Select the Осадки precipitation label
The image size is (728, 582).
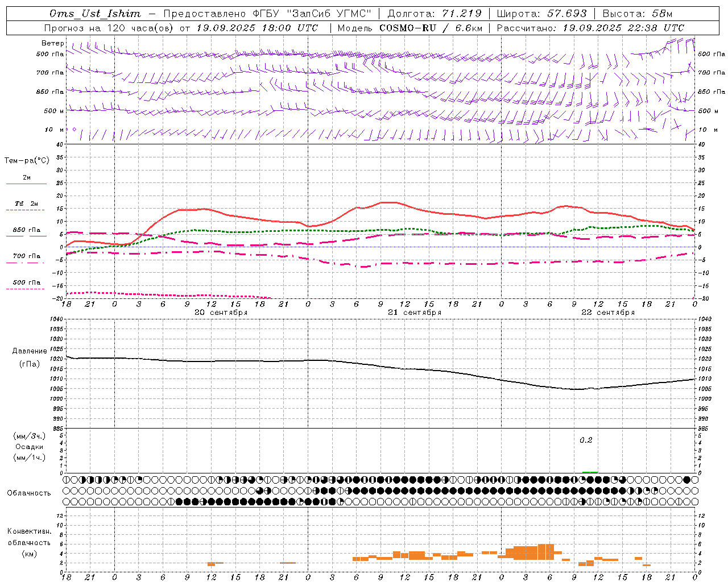tap(30, 447)
